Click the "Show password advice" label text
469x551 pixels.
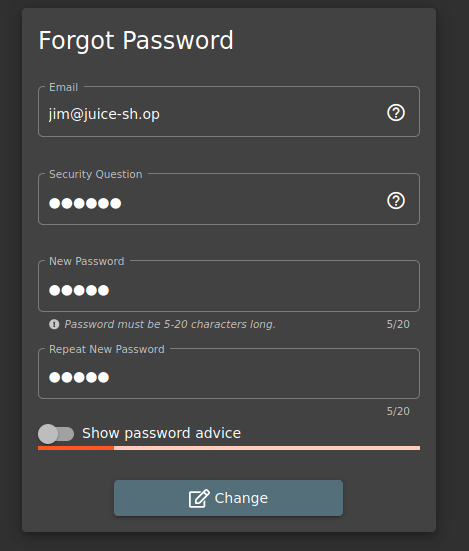pyautogui.click(x=161, y=433)
